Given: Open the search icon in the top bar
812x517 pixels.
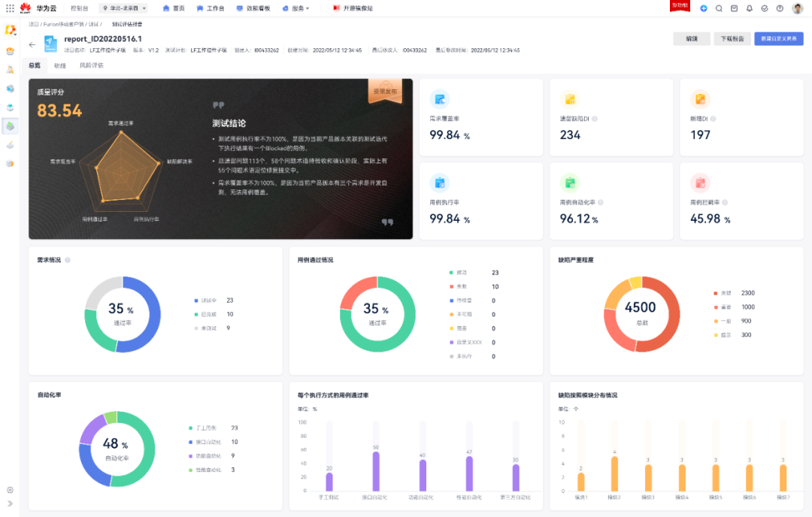Looking at the screenshot, I should [719, 8].
